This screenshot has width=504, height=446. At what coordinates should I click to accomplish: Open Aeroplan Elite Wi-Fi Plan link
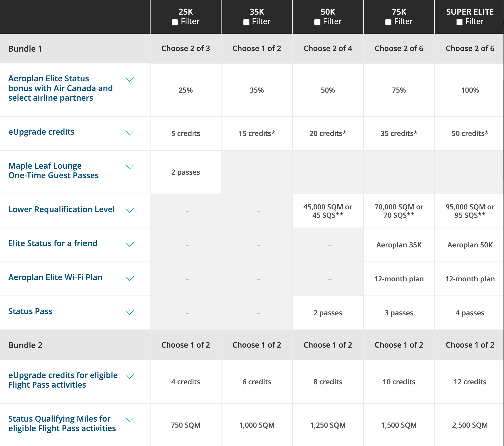click(x=55, y=277)
